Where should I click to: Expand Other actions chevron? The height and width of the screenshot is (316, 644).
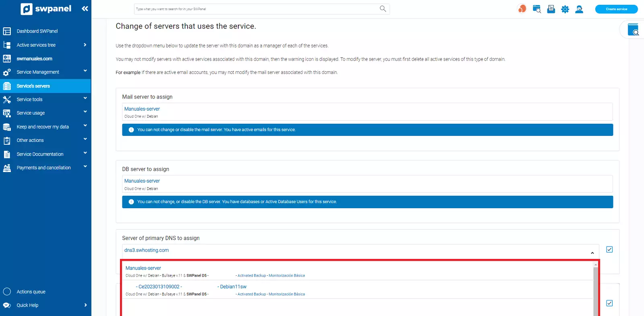85,139
